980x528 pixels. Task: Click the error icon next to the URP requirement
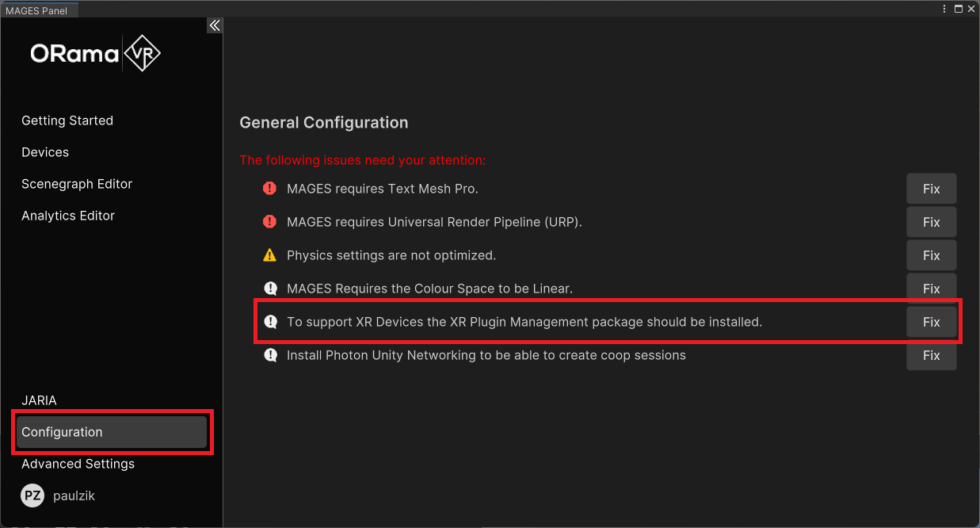pos(269,222)
